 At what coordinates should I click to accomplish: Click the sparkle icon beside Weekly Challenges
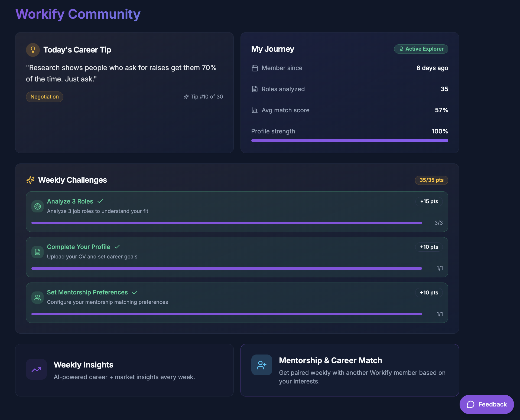tap(30, 180)
